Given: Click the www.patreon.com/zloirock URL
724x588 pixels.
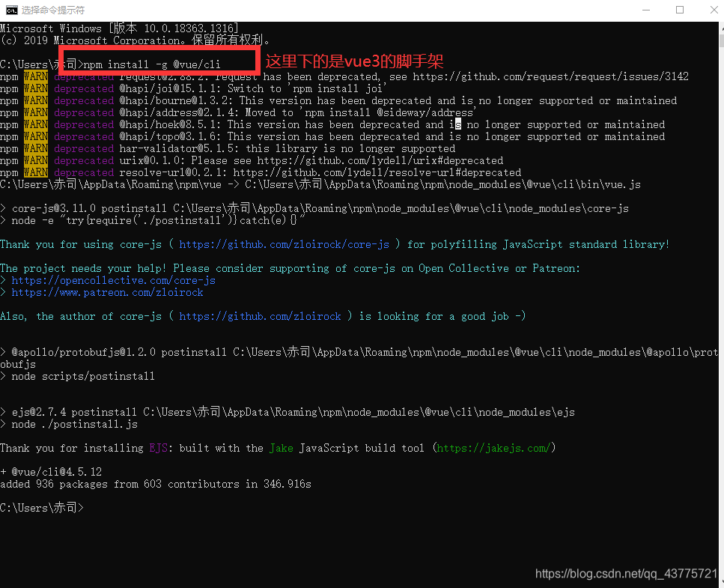Looking at the screenshot, I should 107,292.
